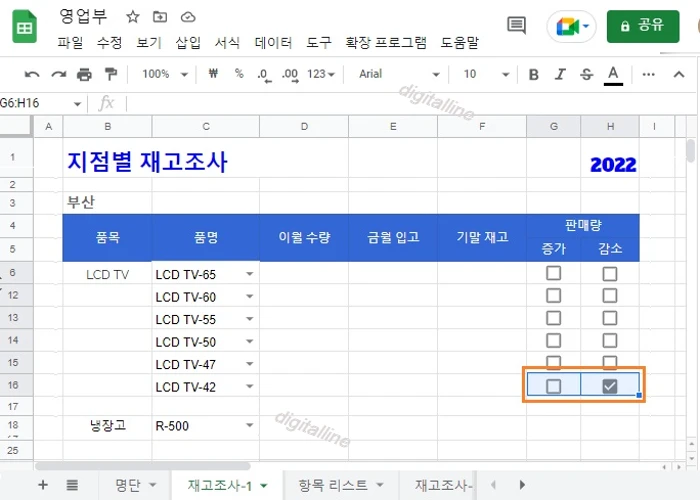Open dropdown for LCD TV-65 cell
700x500 pixels.
click(x=250, y=274)
